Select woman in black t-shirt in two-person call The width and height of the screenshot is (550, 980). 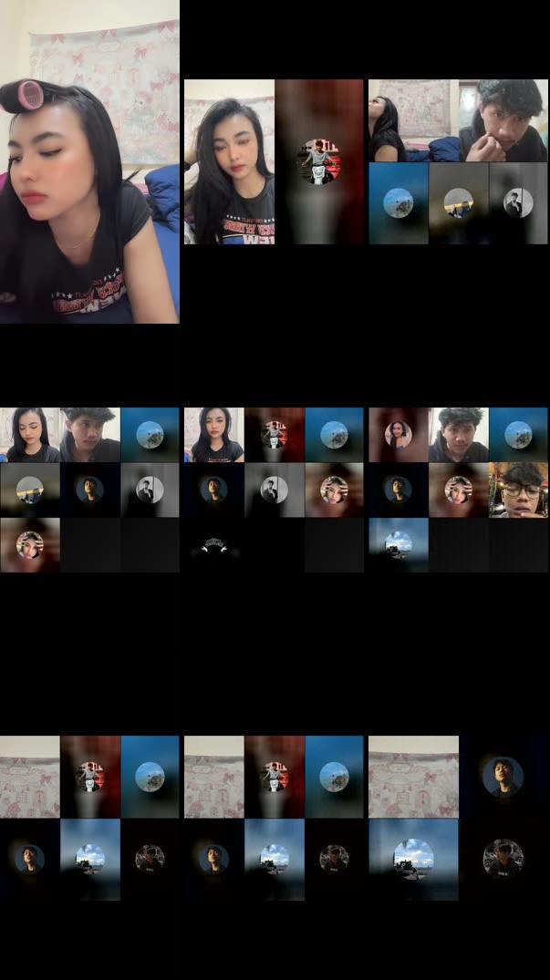coord(229,162)
